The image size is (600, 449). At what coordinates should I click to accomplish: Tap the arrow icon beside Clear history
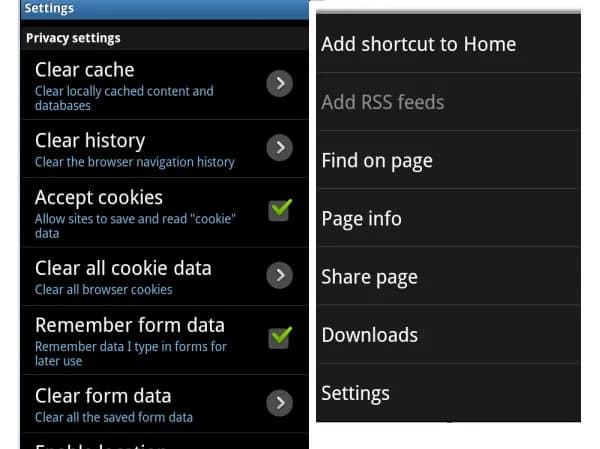pyautogui.click(x=280, y=148)
